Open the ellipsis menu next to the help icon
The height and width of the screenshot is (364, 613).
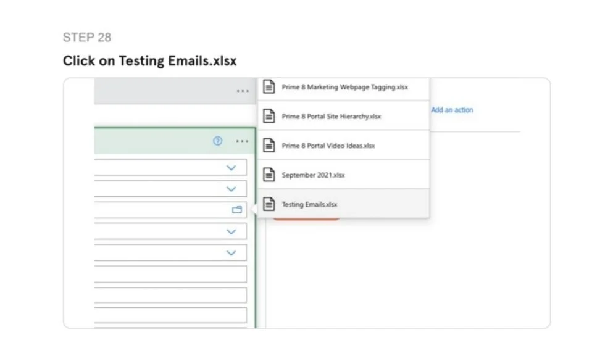click(x=242, y=141)
